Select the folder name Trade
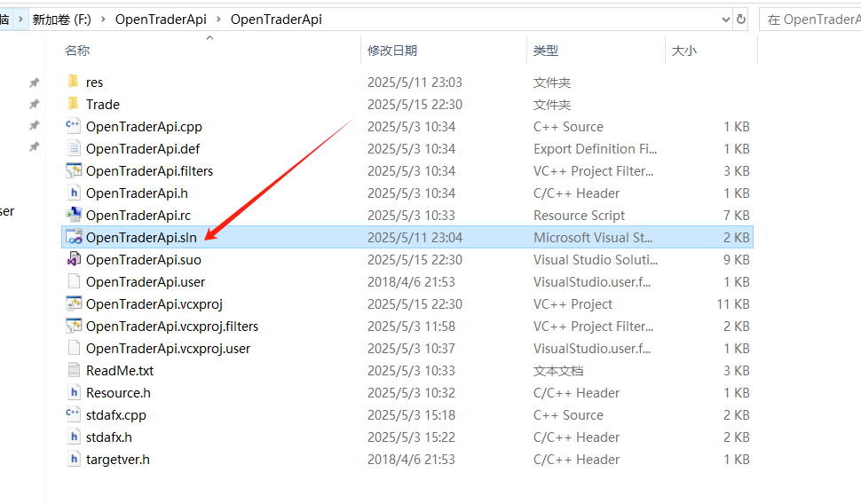The width and height of the screenshot is (861, 504). point(103,105)
